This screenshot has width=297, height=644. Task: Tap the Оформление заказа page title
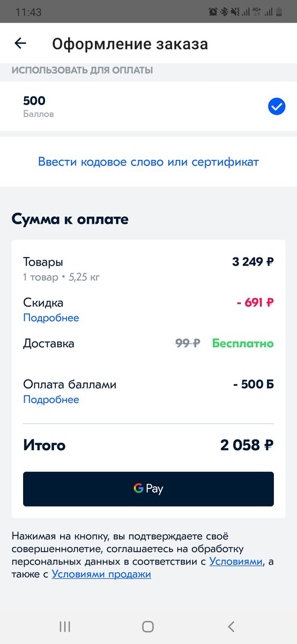click(130, 43)
